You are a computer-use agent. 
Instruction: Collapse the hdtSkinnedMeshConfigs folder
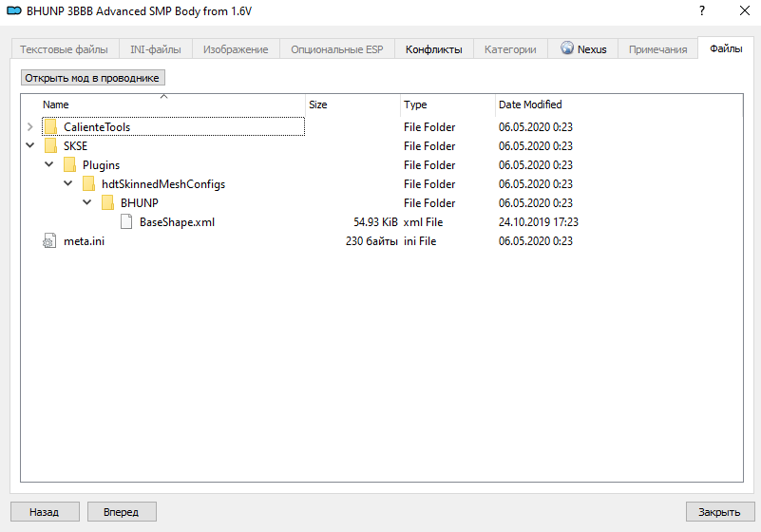(68, 183)
